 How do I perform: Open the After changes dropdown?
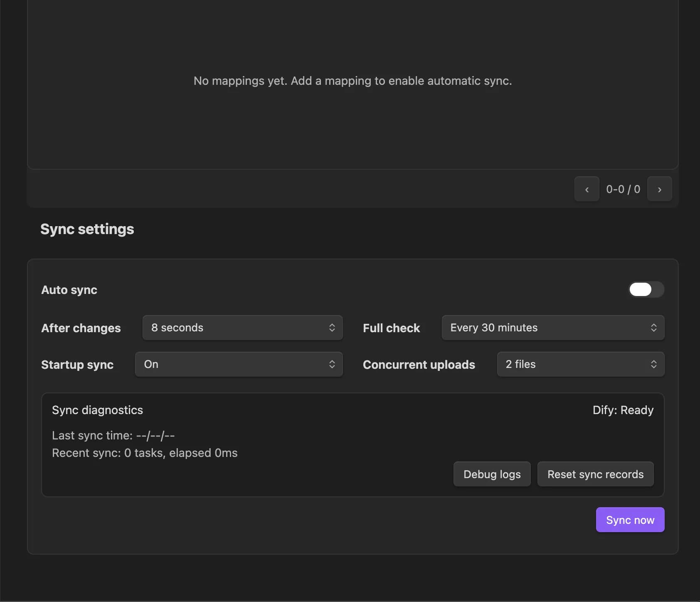(242, 328)
